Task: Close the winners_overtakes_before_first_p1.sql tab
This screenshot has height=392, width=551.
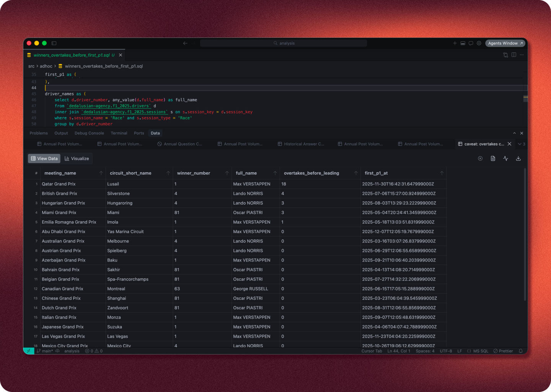Action: [x=121, y=55]
